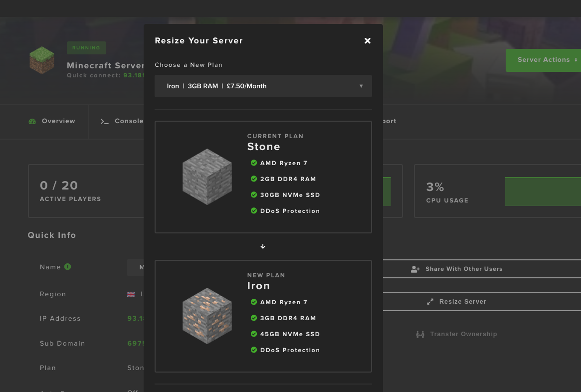Click the Overview dashboard gauge icon

32,121
